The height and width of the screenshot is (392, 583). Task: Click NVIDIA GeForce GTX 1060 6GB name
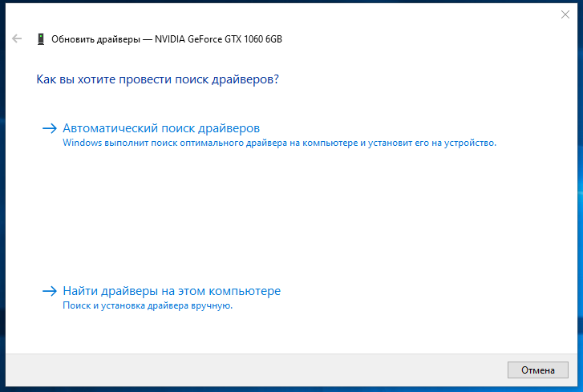[218, 39]
